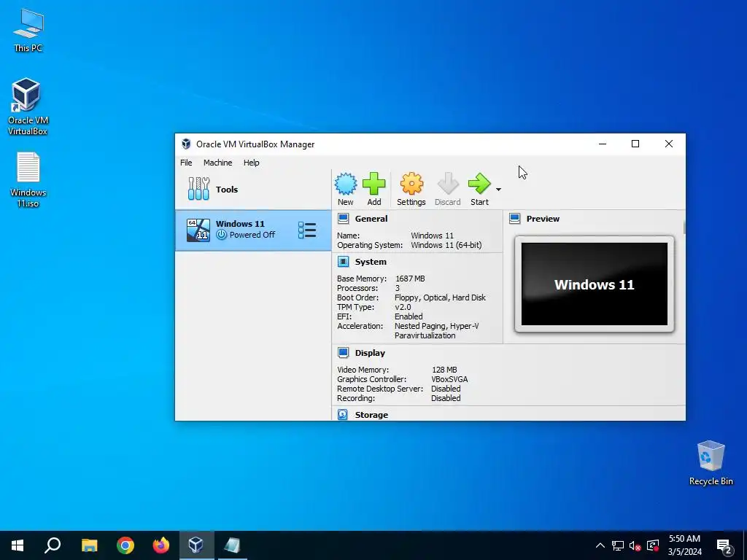
Task: Click the Graphics Controller value VBoxSVGA
Action: click(449, 379)
